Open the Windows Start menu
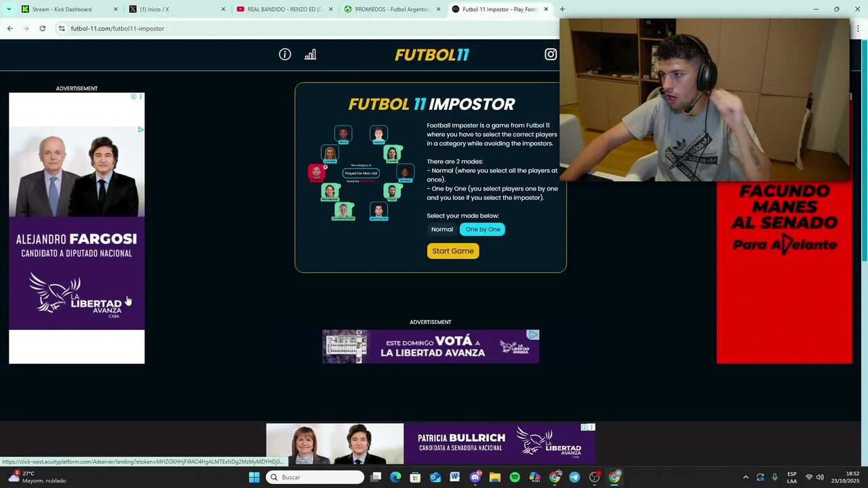Image resolution: width=868 pixels, height=488 pixels. pos(254,477)
